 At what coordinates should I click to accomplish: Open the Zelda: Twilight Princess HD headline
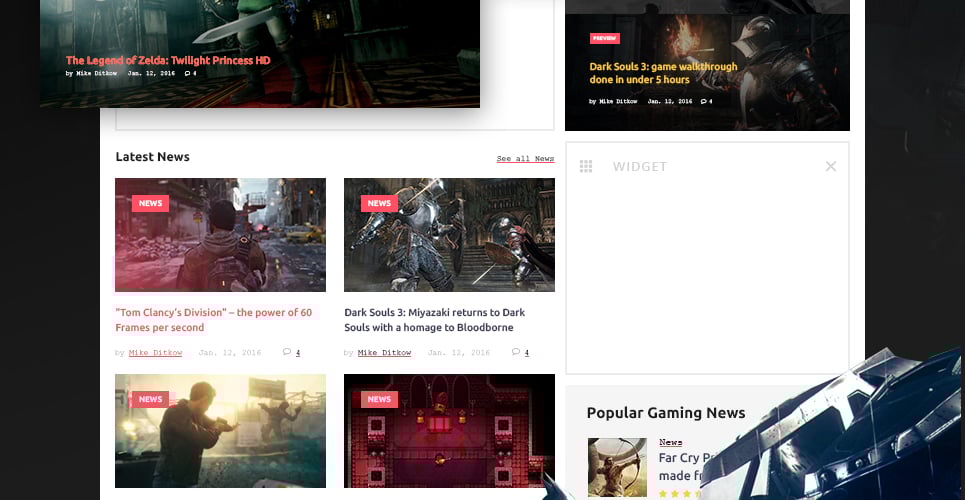tap(168, 60)
